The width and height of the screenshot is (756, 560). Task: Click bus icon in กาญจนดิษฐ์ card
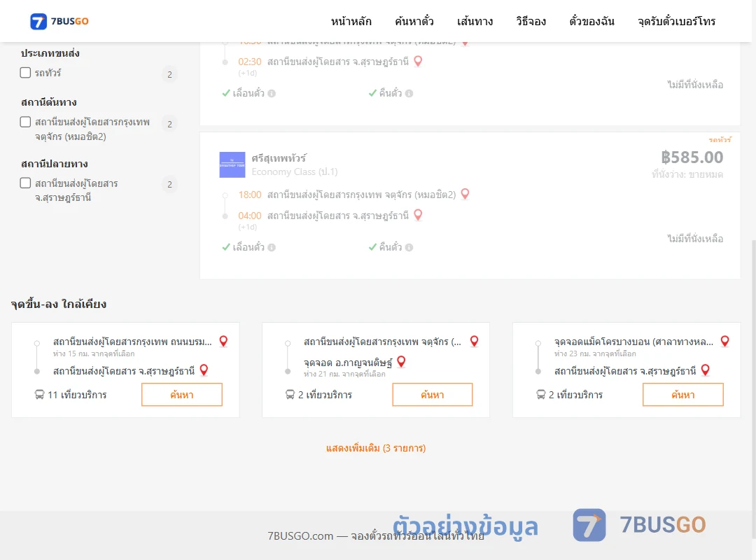(x=290, y=395)
